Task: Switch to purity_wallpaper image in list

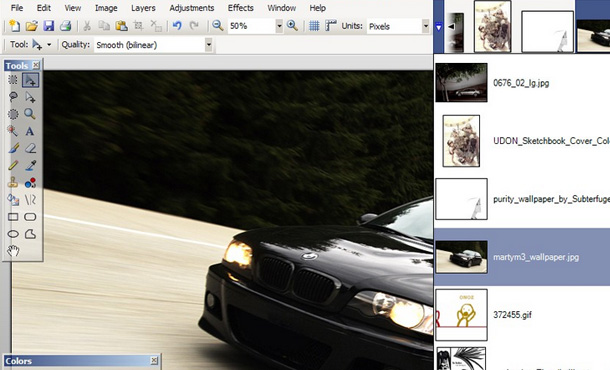Action: tap(522, 199)
